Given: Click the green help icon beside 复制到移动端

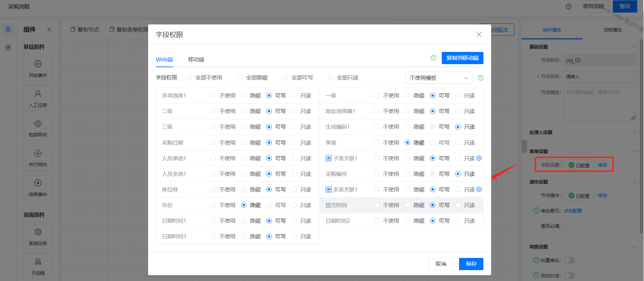Looking at the screenshot, I should click(433, 58).
